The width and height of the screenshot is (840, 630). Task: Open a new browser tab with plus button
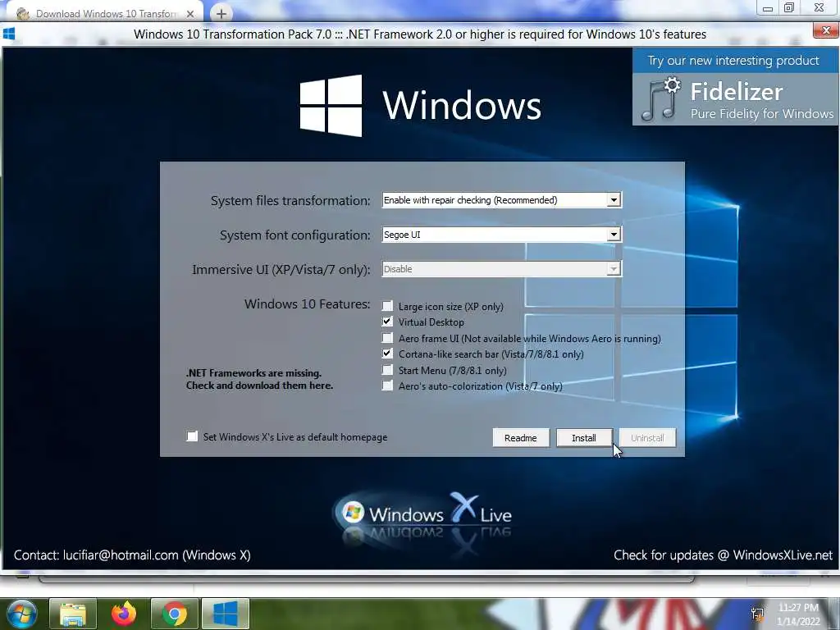pos(221,13)
